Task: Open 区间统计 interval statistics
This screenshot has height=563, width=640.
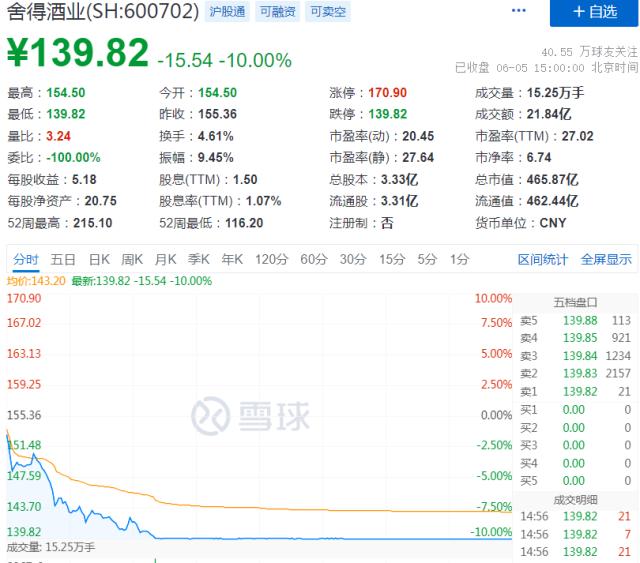Action: 542,259
